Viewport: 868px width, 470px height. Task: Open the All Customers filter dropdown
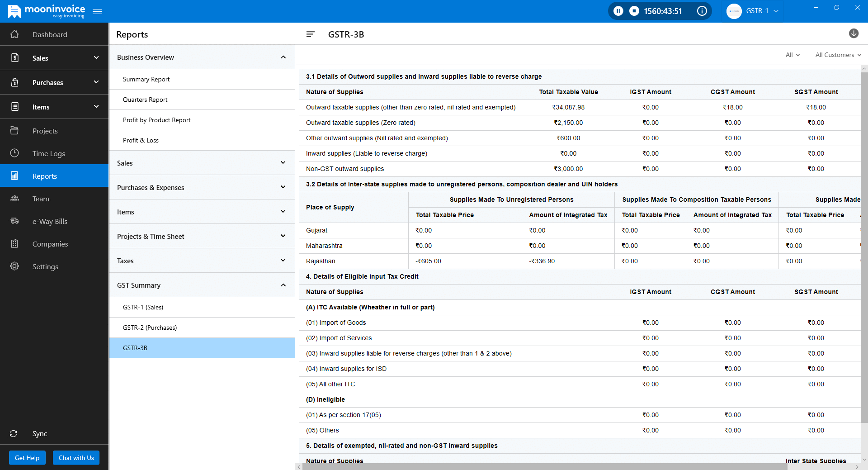(x=838, y=55)
